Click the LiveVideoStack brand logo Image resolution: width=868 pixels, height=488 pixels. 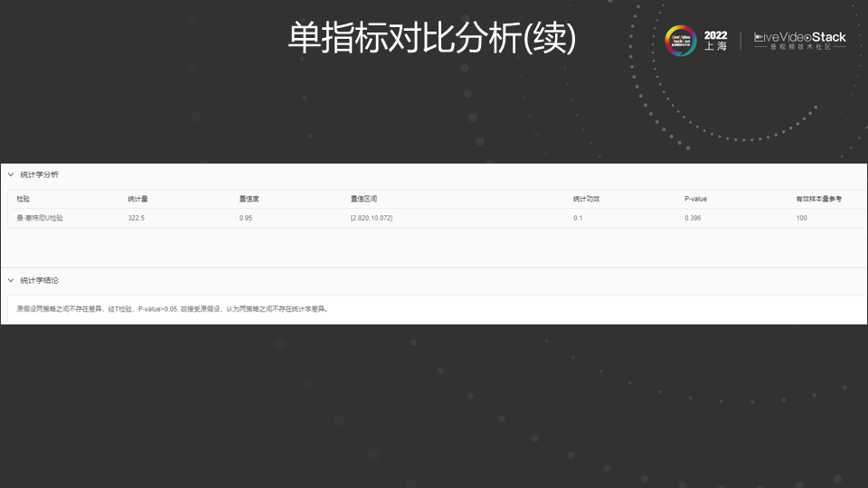click(799, 41)
